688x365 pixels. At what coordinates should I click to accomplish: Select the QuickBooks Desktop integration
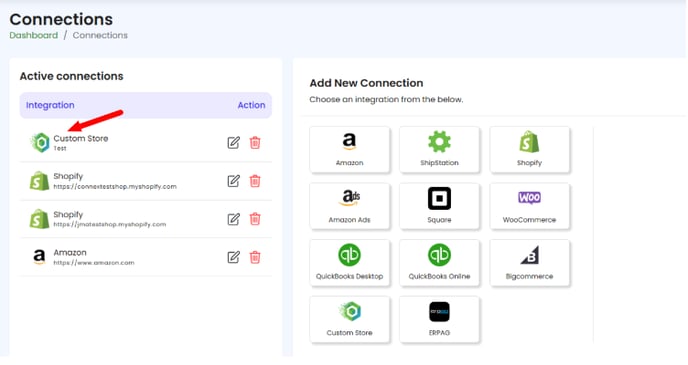click(349, 263)
